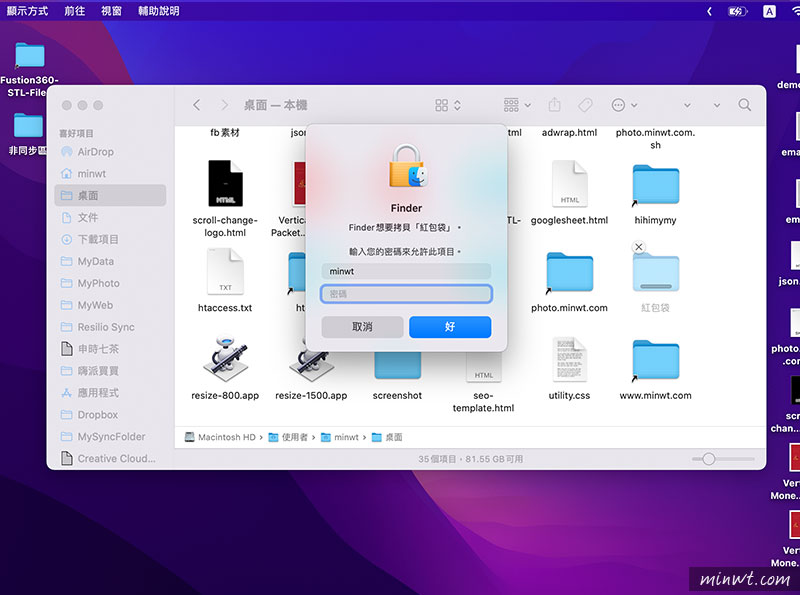Screen dimensions: 800x595
Task: Click the Tags icon in the toolbar
Action: tap(586, 104)
